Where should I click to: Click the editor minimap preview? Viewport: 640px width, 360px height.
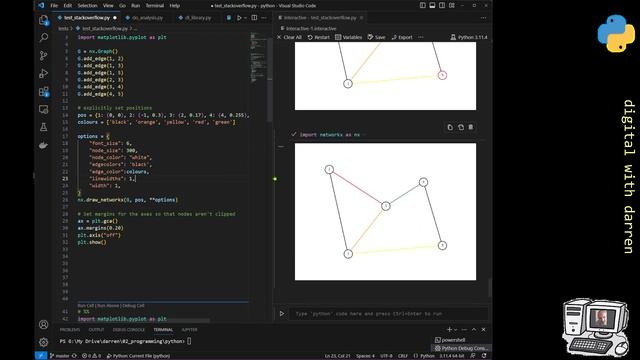coord(258,57)
